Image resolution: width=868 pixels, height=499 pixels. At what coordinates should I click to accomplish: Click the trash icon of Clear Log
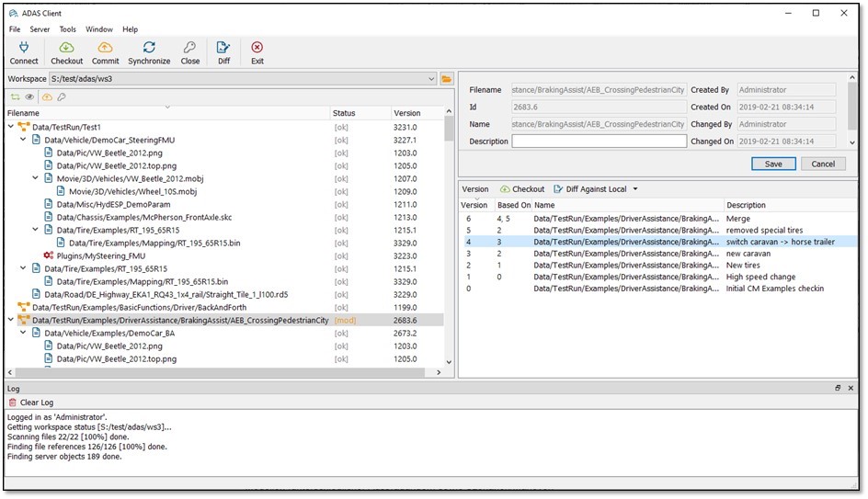pyautogui.click(x=13, y=403)
